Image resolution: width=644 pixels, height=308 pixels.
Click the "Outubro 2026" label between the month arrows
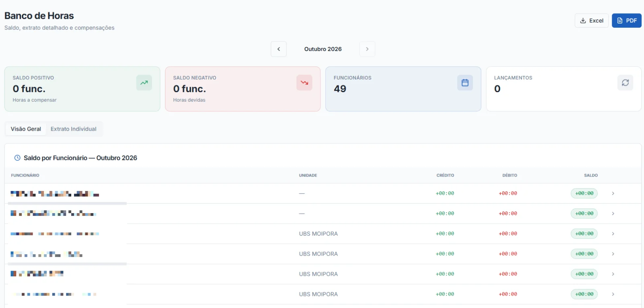323,49
